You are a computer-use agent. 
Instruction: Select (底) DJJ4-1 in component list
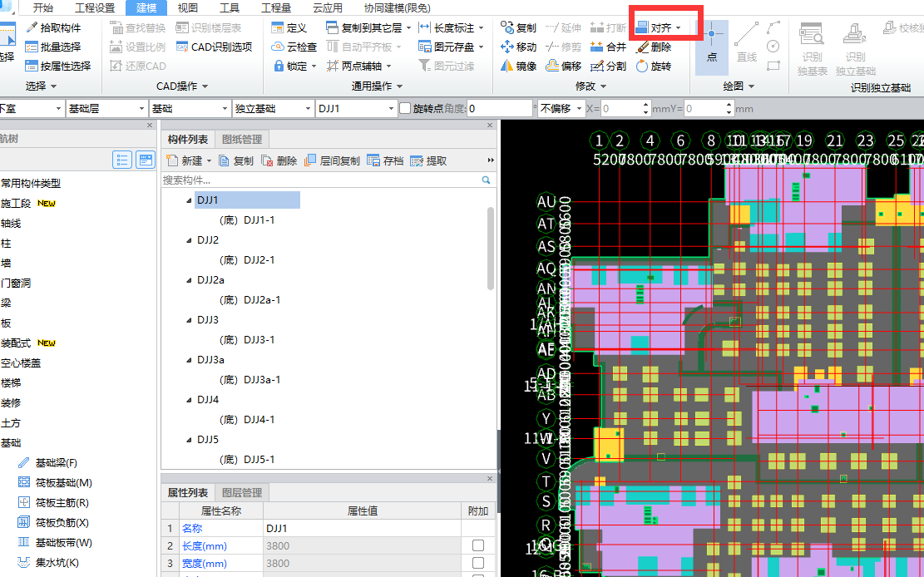(247, 420)
